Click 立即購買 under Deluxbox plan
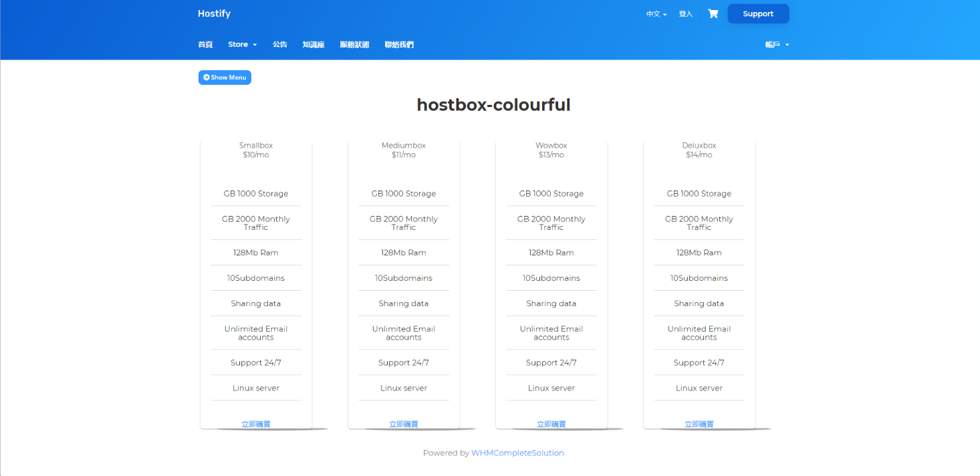The width and height of the screenshot is (980, 476). [699, 424]
